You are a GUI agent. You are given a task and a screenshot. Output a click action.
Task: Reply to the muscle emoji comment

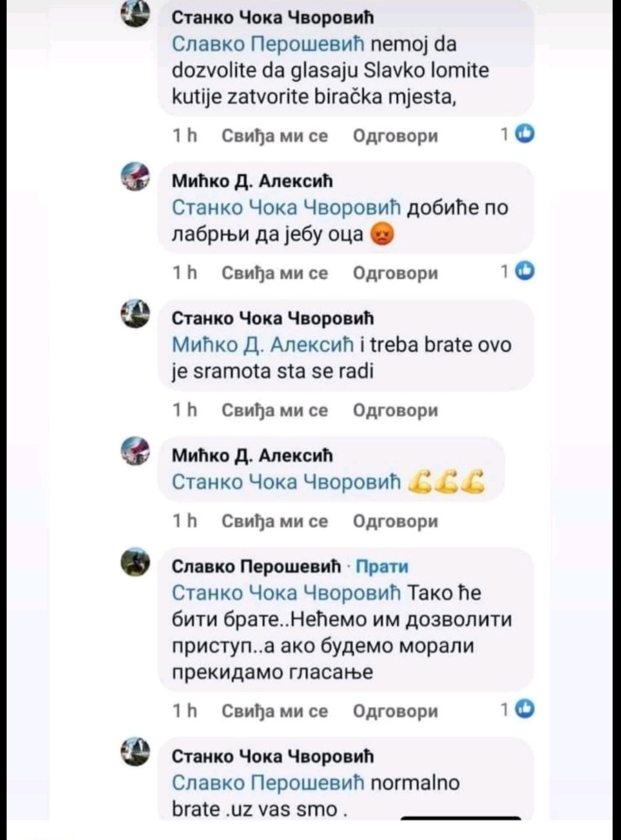[395, 521]
